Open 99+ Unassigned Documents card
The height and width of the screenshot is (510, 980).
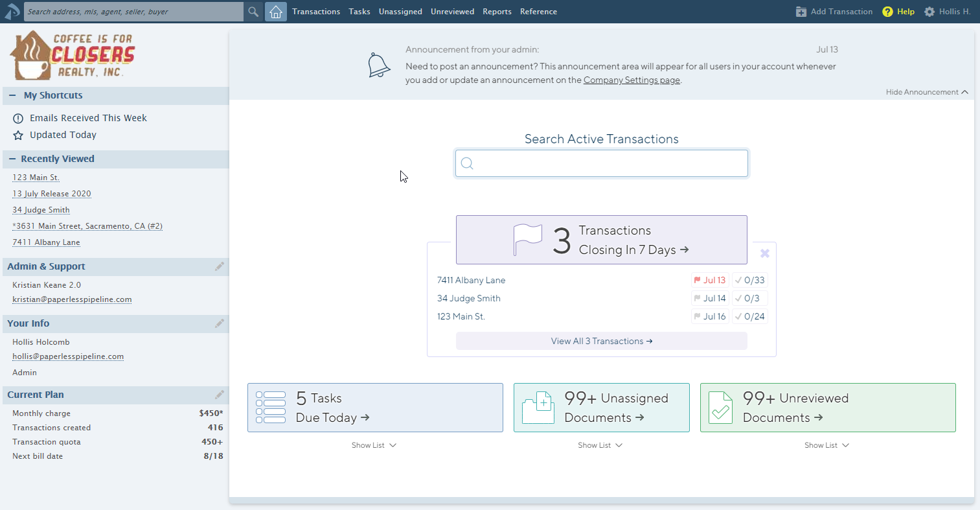coord(602,408)
